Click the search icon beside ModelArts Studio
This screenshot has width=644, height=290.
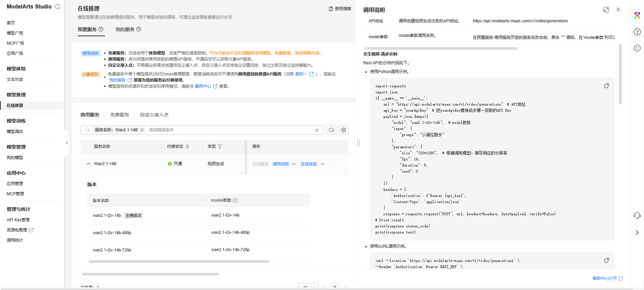pos(57,7)
